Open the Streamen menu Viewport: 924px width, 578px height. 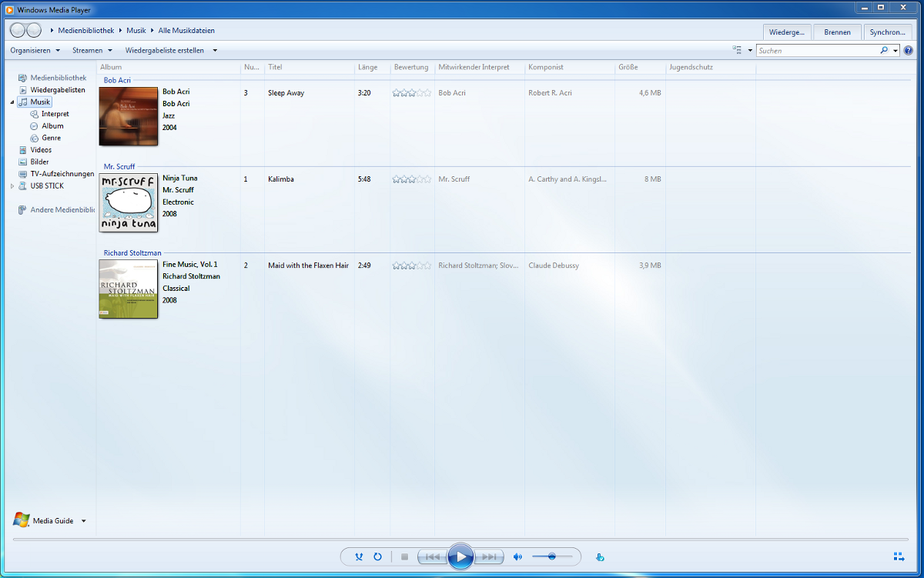click(x=92, y=50)
